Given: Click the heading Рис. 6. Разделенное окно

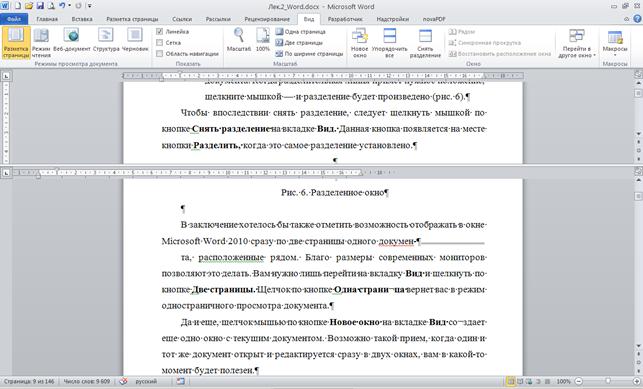Looking at the screenshot, I should tap(334, 193).
